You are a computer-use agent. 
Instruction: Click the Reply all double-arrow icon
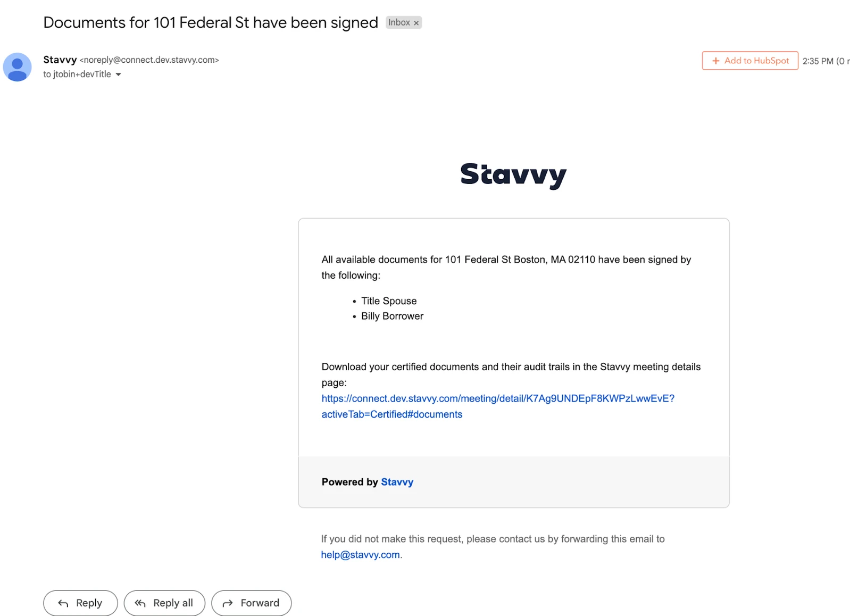pos(140,603)
